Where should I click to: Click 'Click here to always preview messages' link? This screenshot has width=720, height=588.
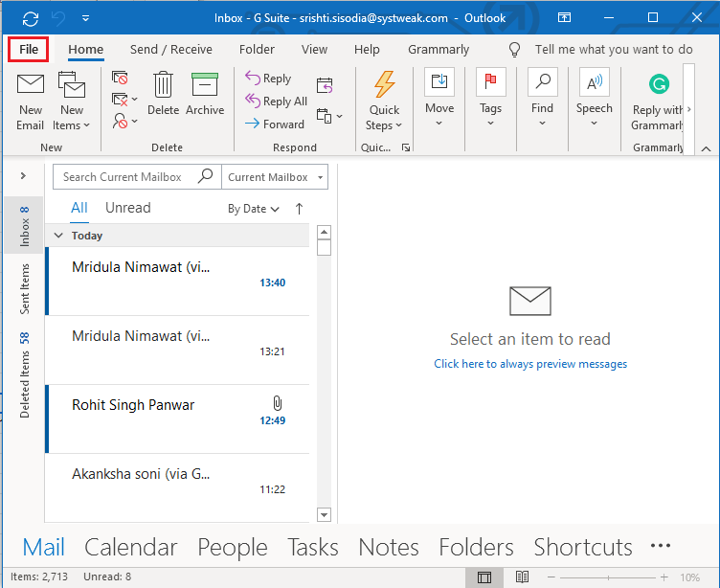(x=530, y=364)
